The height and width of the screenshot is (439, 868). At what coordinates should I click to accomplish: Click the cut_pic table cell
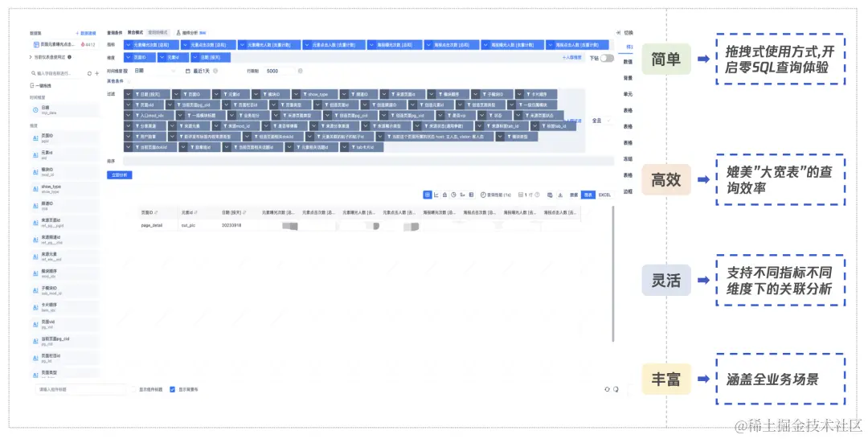coord(188,226)
